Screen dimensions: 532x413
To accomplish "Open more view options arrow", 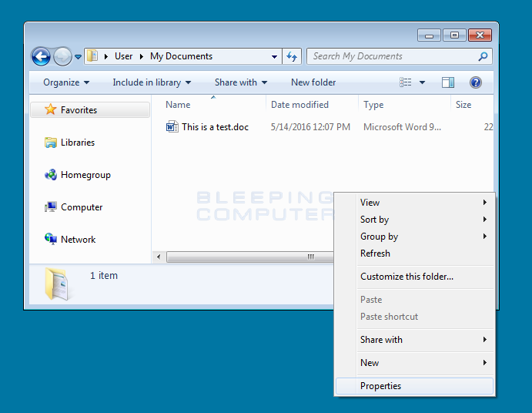I will tap(422, 82).
